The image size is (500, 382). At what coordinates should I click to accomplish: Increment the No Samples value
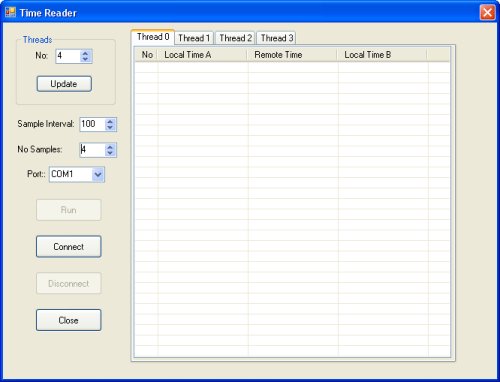[x=110, y=147]
